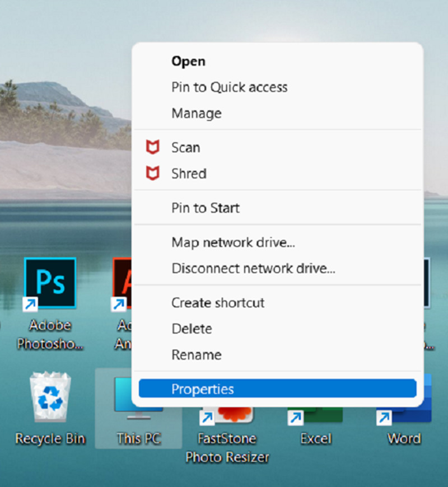
Task: Click the McAfee shield icon beside Shred
Action: coord(152,174)
